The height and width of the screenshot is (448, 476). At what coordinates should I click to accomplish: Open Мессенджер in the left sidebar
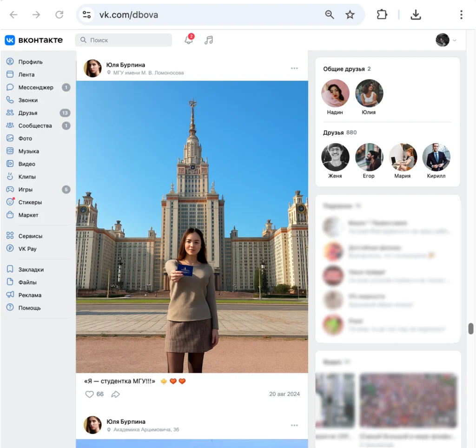click(36, 87)
